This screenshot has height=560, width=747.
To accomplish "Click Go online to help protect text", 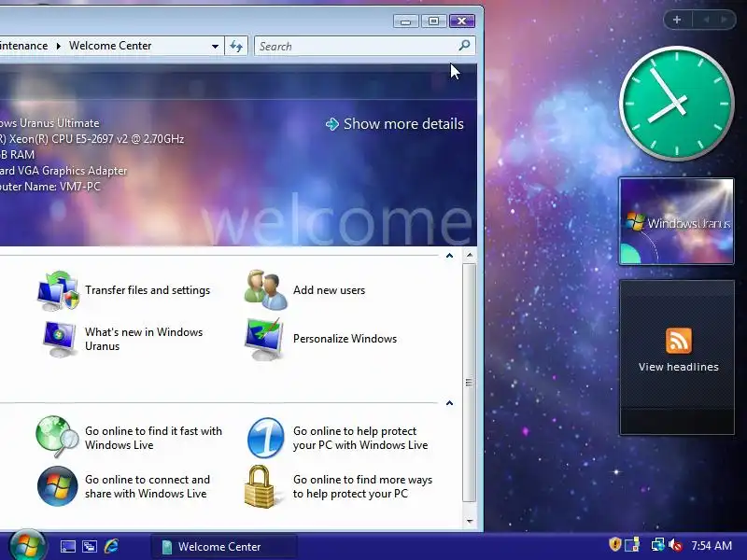I will [x=360, y=438].
